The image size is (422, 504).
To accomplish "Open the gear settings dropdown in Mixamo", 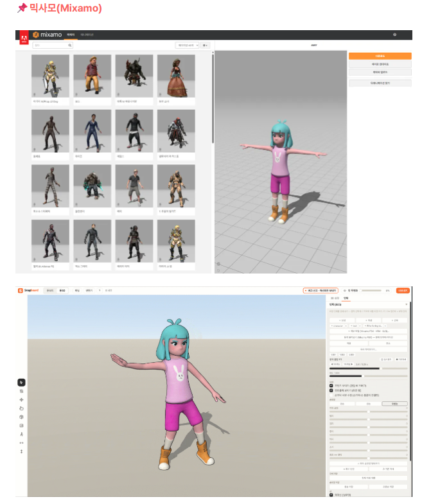I will pyautogui.click(x=205, y=46).
